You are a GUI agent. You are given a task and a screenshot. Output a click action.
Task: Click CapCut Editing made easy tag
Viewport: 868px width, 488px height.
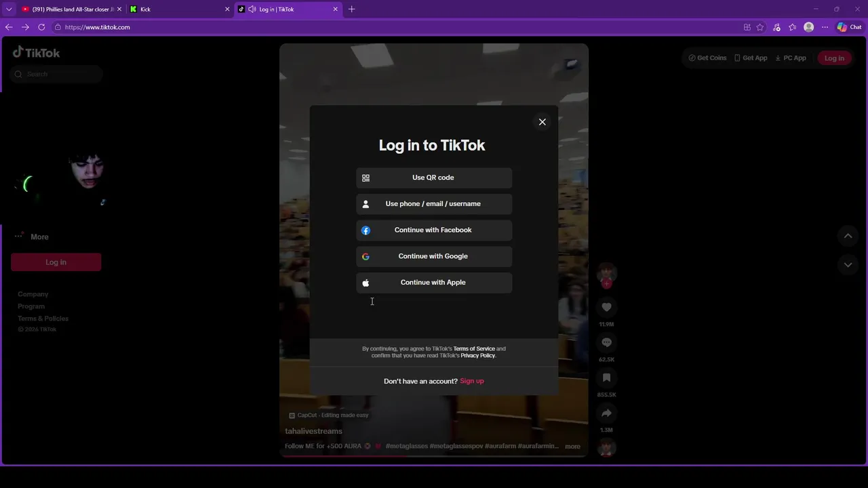pos(329,415)
